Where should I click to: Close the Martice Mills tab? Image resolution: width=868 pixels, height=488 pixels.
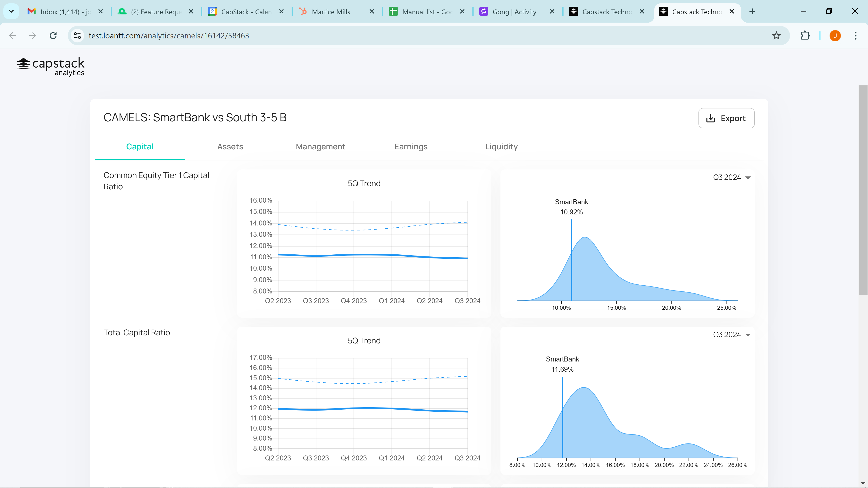point(372,12)
